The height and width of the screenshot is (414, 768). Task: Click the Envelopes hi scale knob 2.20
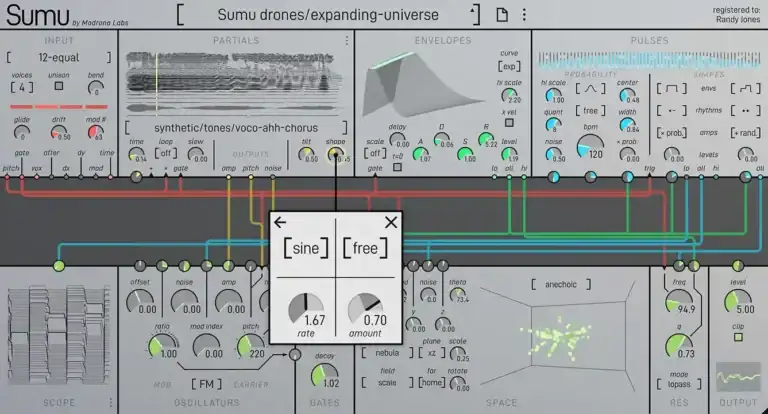(x=509, y=95)
